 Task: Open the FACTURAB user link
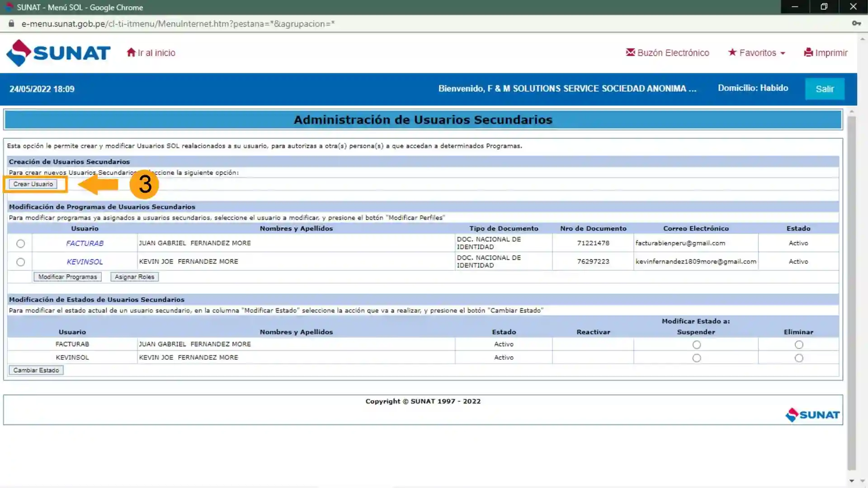click(85, 243)
